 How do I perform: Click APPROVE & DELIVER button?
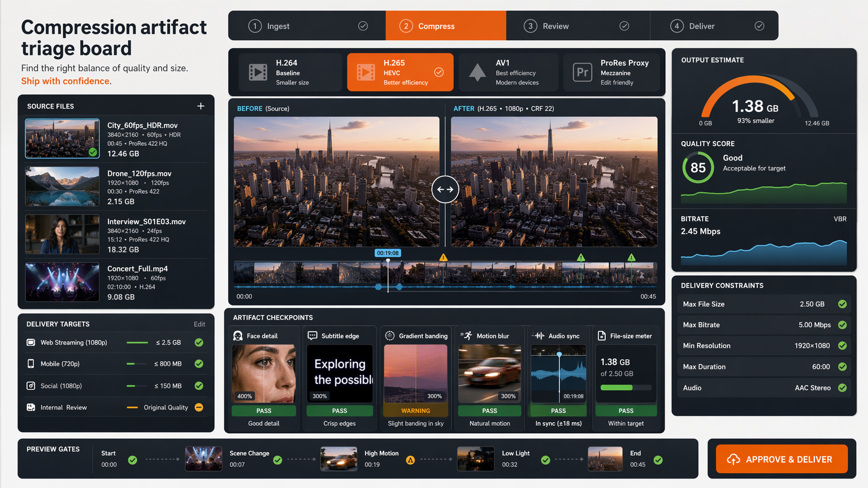[782, 459]
